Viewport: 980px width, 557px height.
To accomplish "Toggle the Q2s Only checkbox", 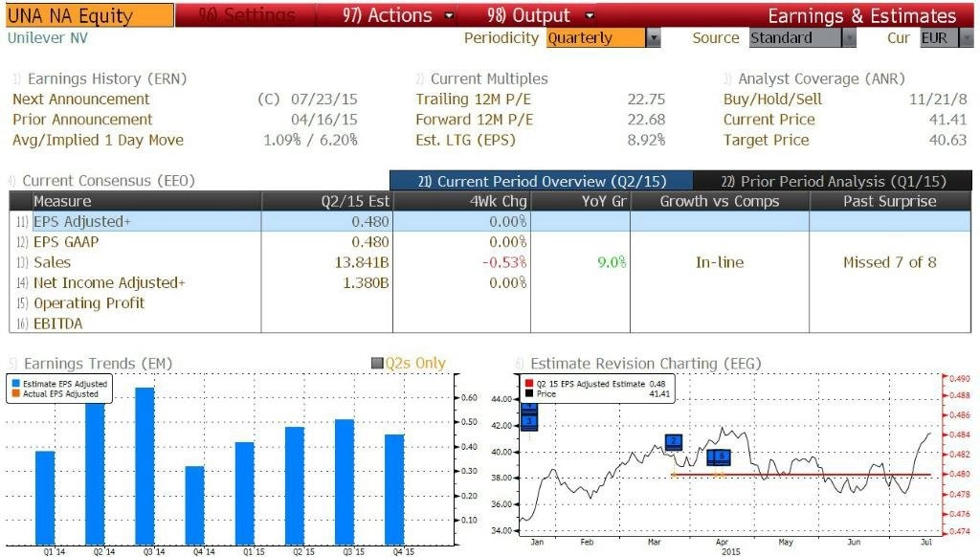I will pos(377,364).
